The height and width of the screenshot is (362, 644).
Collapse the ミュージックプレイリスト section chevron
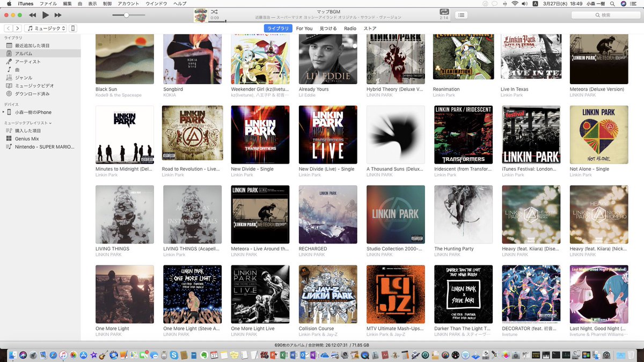pyautogui.click(x=50, y=123)
